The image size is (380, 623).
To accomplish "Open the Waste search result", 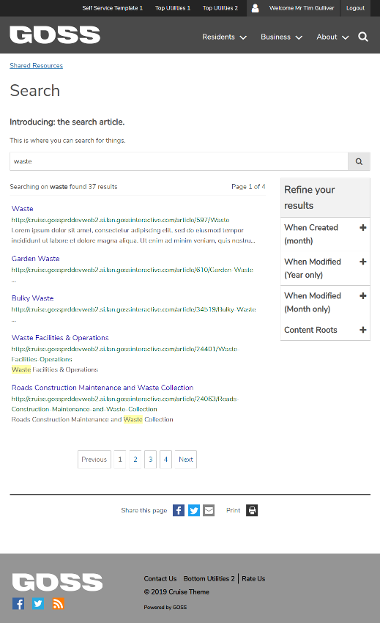I will pyautogui.click(x=22, y=209).
